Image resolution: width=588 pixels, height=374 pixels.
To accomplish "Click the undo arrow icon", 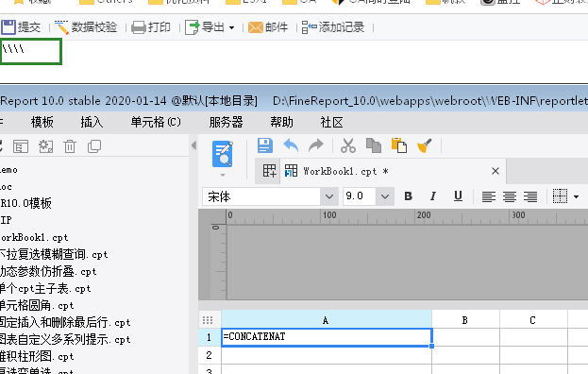I will [x=291, y=145].
